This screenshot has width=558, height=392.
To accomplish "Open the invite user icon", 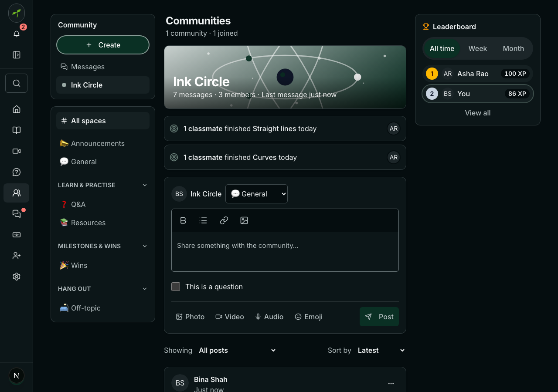I will point(17,256).
